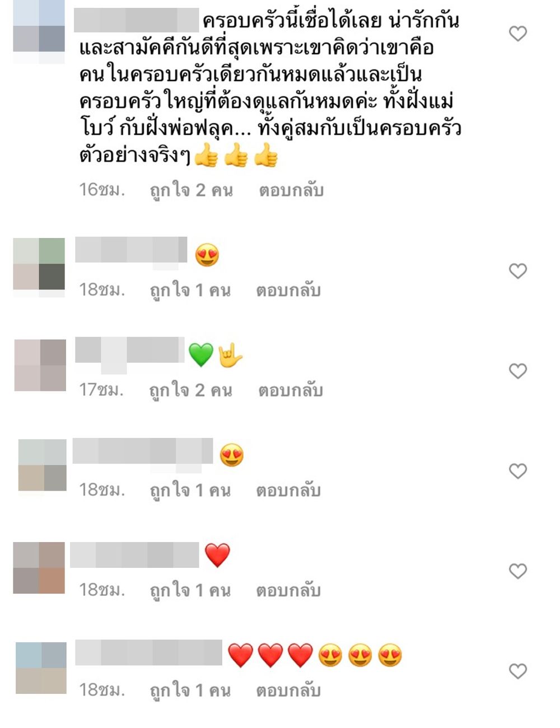
Task: Click ตอบกลับ under the second heart-eyes emoji comment
Action: (288, 491)
